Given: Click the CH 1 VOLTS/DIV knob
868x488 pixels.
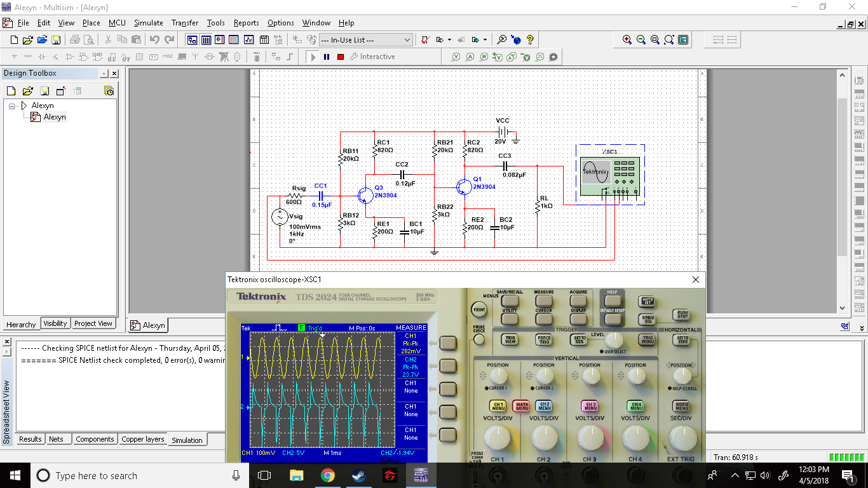Looking at the screenshot, I should (498, 438).
